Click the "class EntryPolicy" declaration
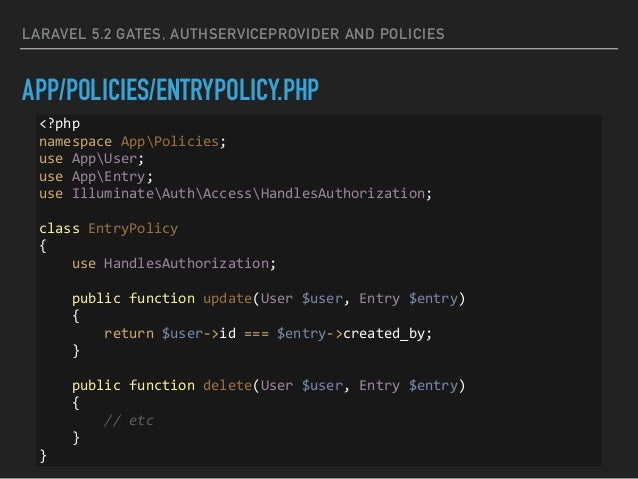Screen dimensions: 638x479 (109, 229)
